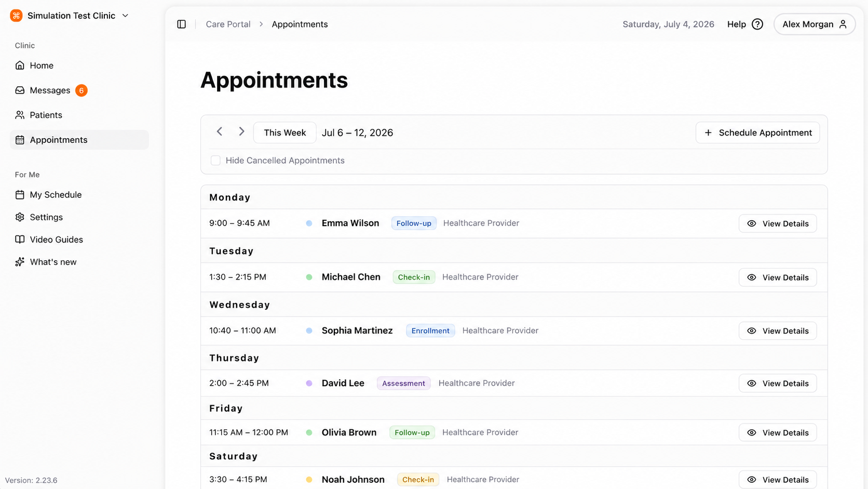This screenshot has width=868, height=489.
Task: Click the Saturday, July 4, 2026 date
Action: pyautogui.click(x=668, y=24)
